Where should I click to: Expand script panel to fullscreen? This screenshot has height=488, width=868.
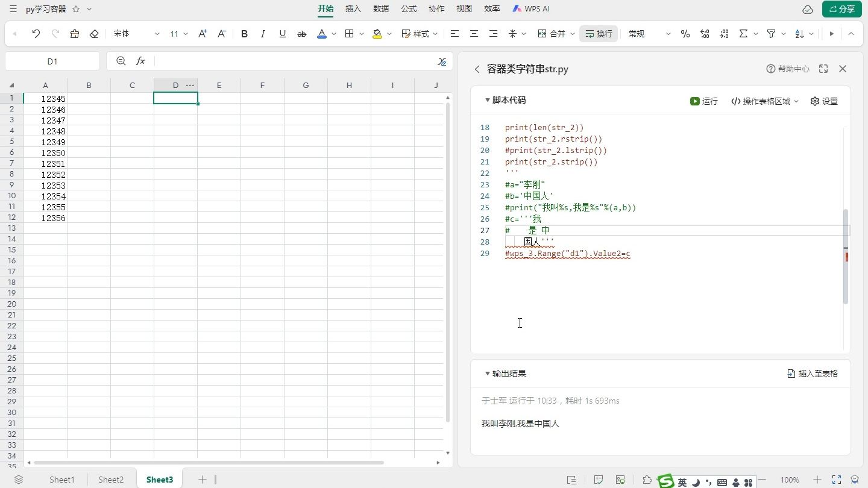pyautogui.click(x=823, y=69)
